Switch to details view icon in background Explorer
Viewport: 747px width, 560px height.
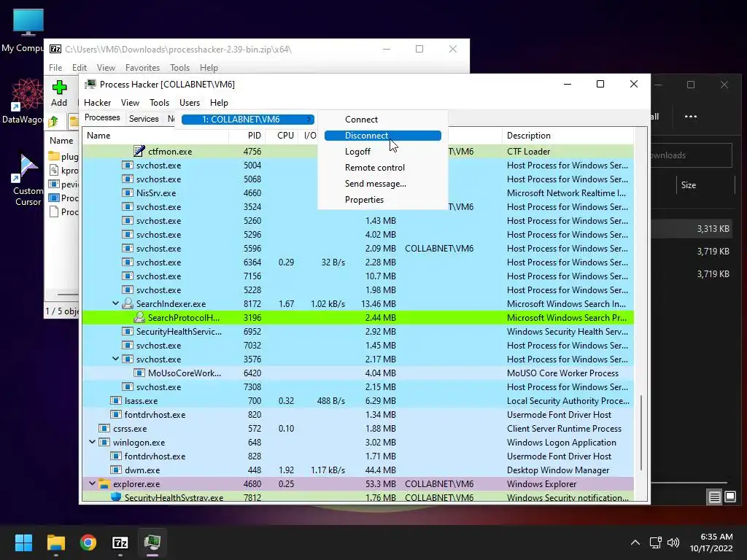715,497
